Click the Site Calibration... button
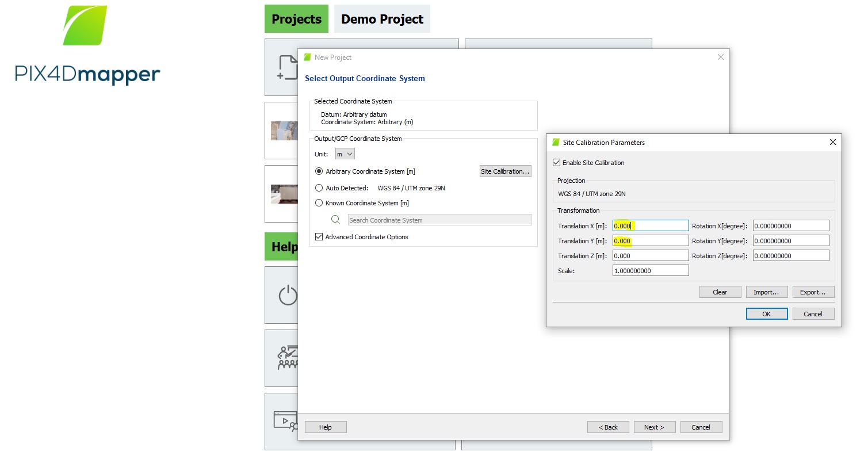 505,171
